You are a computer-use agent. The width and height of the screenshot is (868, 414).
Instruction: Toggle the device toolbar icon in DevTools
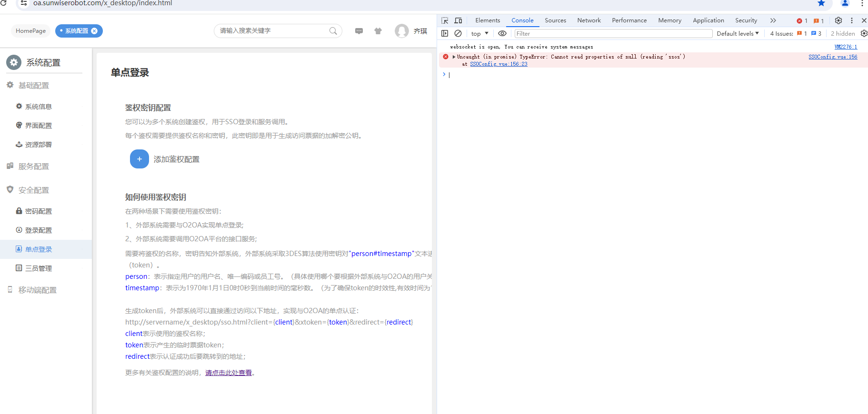pyautogui.click(x=458, y=20)
